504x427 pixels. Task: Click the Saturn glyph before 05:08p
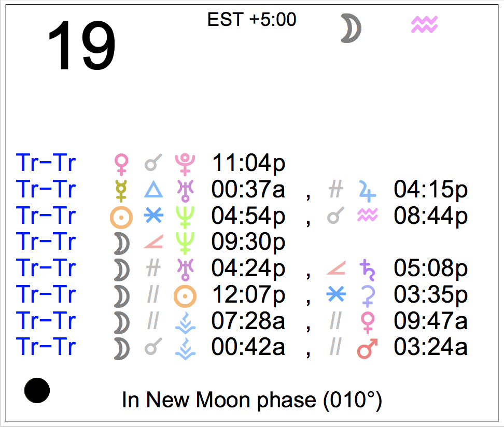pyautogui.click(x=368, y=269)
